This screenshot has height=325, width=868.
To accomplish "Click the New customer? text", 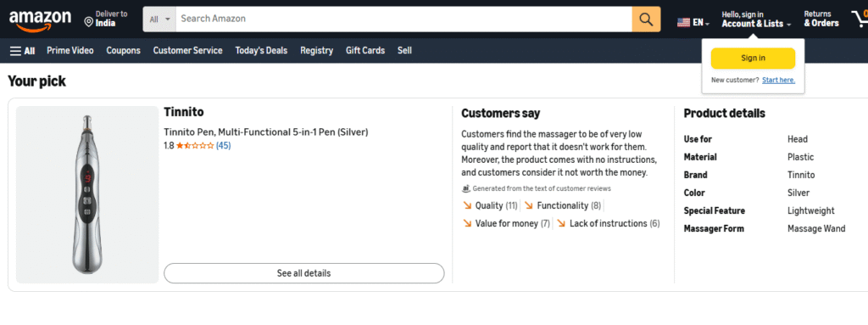I will tap(735, 80).
